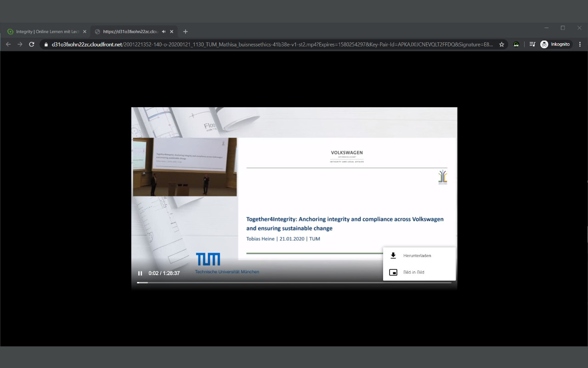Screen dimensions: 588x368
Task: Close the cloudfront video tab
Action: click(x=172, y=32)
